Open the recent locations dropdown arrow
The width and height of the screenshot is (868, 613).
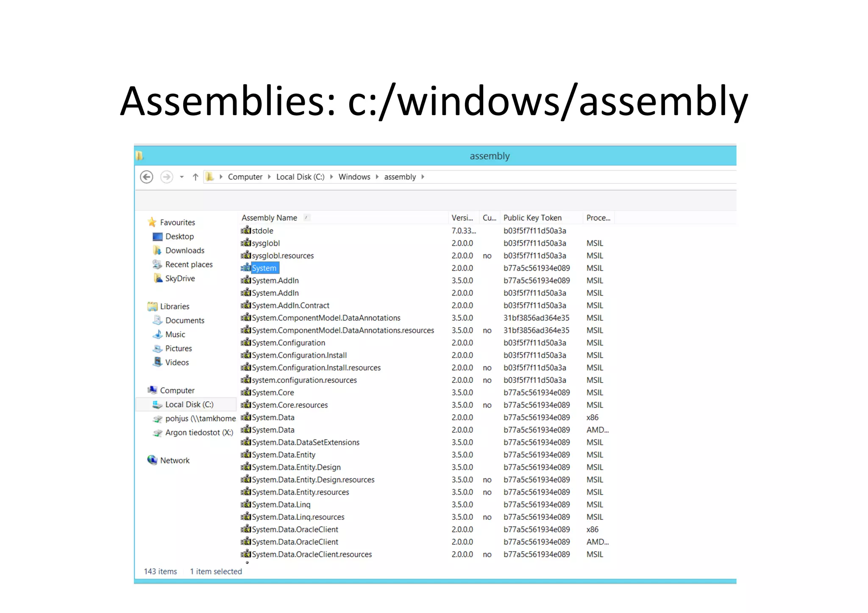click(182, 177)
